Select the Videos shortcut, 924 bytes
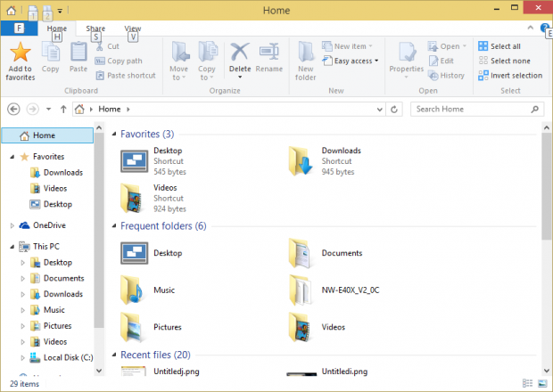The width and height of the screenshot is (553, 392). (x=153, y=199)
